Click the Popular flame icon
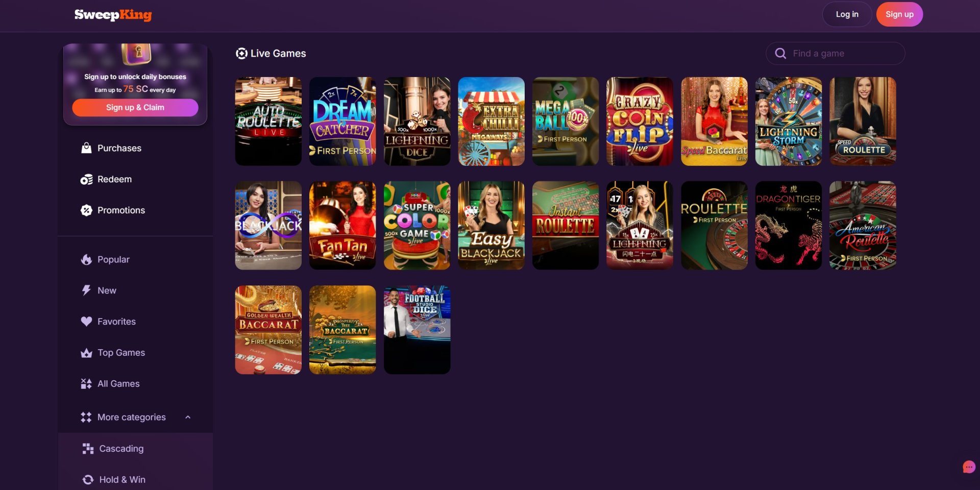Image resolution: width=980 pixels, height=490 pixels. coord(86,259)
